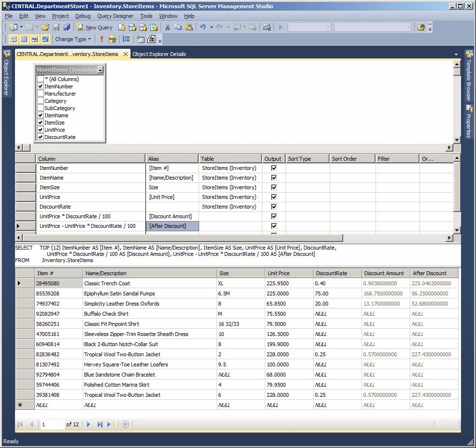
Task: Click the XMLA Query icon
Action: click(154, 28)
